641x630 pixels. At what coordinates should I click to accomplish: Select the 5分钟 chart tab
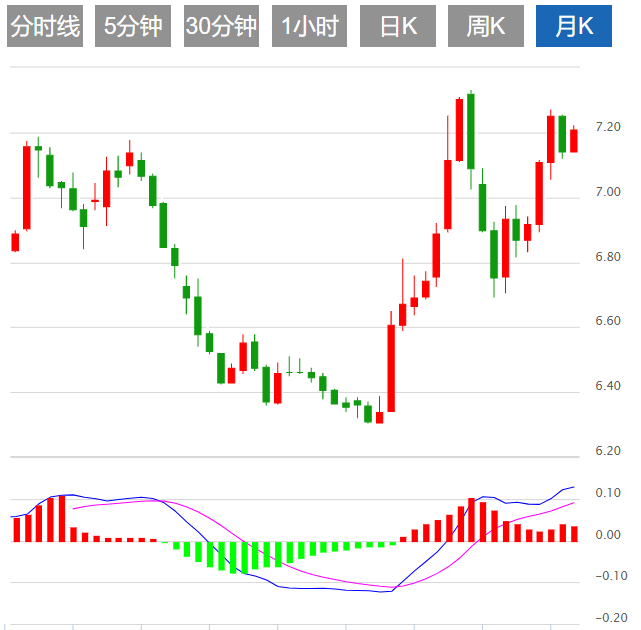[x=132, y=27]
